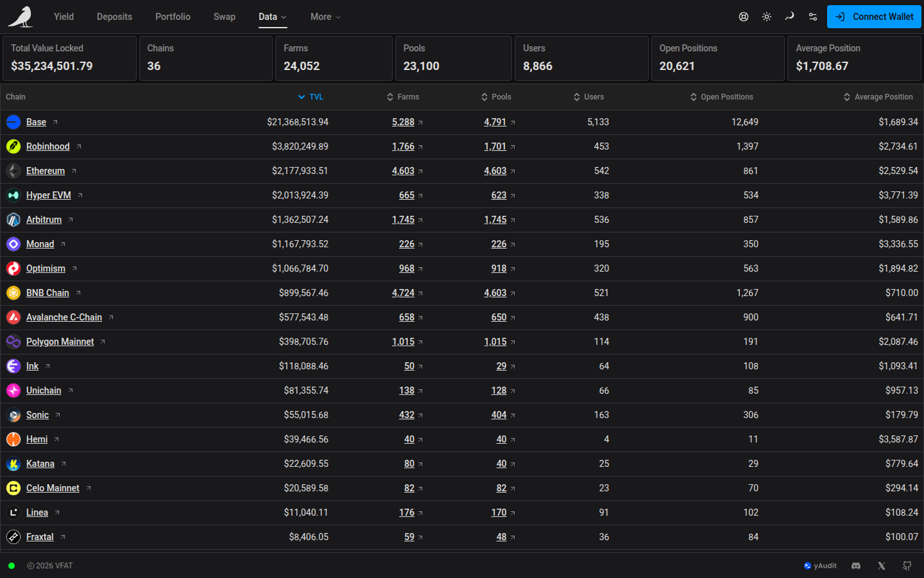Go to the Portfolio tab
The width and height of the screenshot is (924, 578).
click(173, 17)
